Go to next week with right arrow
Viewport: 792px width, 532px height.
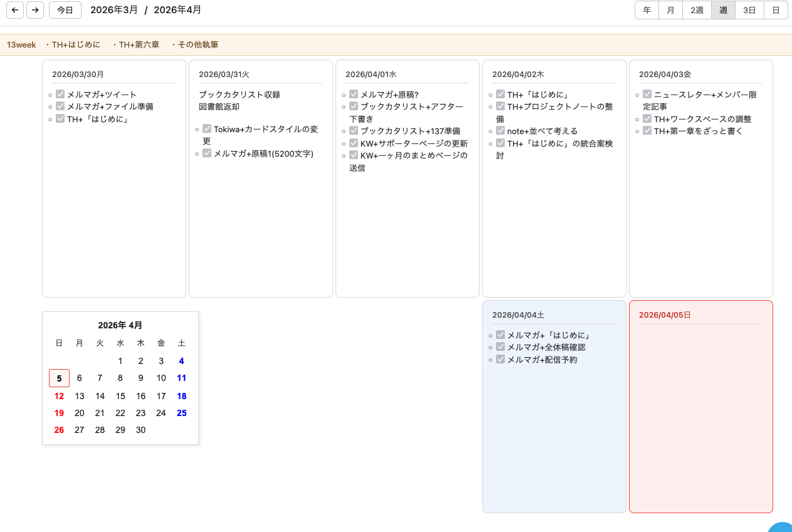click(35, 10)
